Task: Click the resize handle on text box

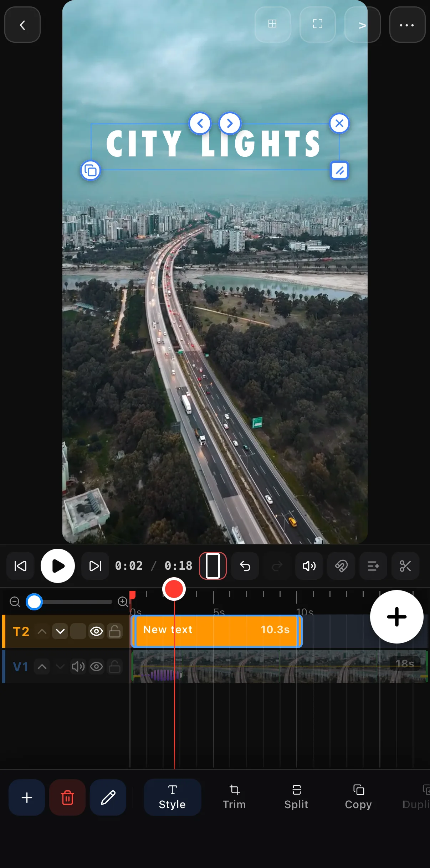Action: (x=339, y=171)
